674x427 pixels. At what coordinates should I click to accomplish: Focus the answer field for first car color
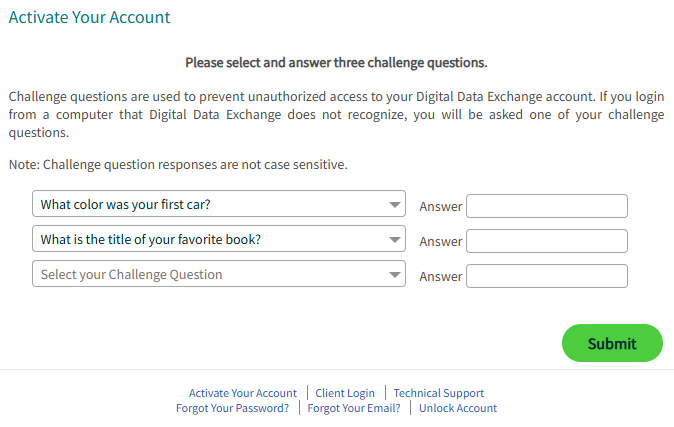(546, 206)
